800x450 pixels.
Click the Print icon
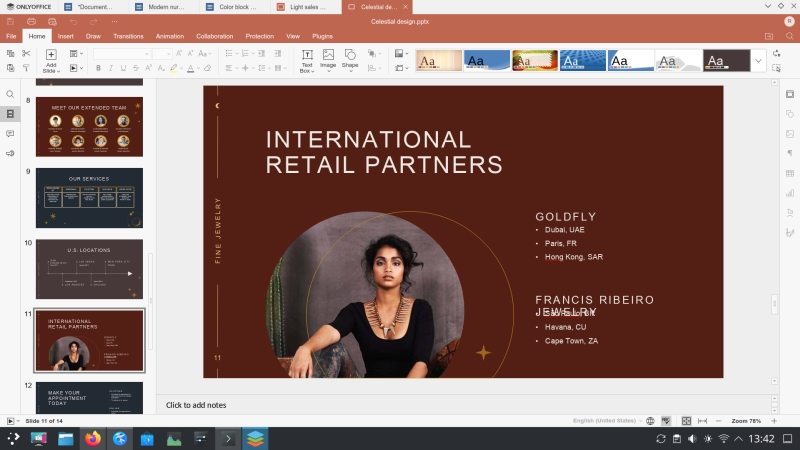tap(31, 21)
